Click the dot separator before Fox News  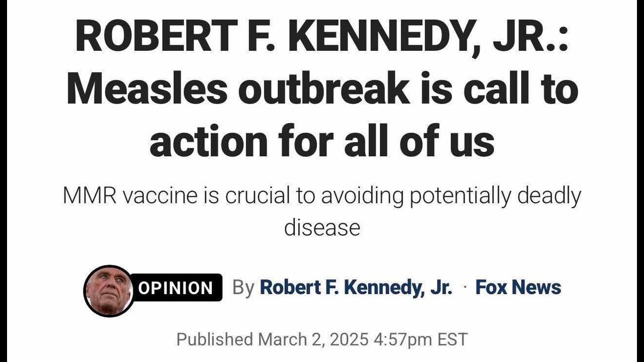464,288
